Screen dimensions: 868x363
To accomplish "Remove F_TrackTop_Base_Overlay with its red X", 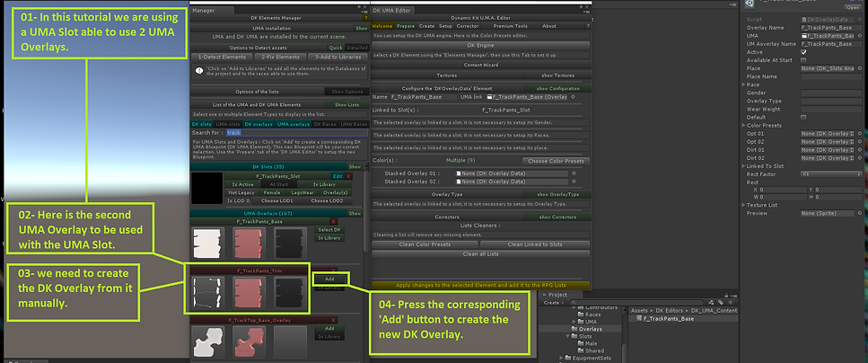I will (x=333, y=321).
